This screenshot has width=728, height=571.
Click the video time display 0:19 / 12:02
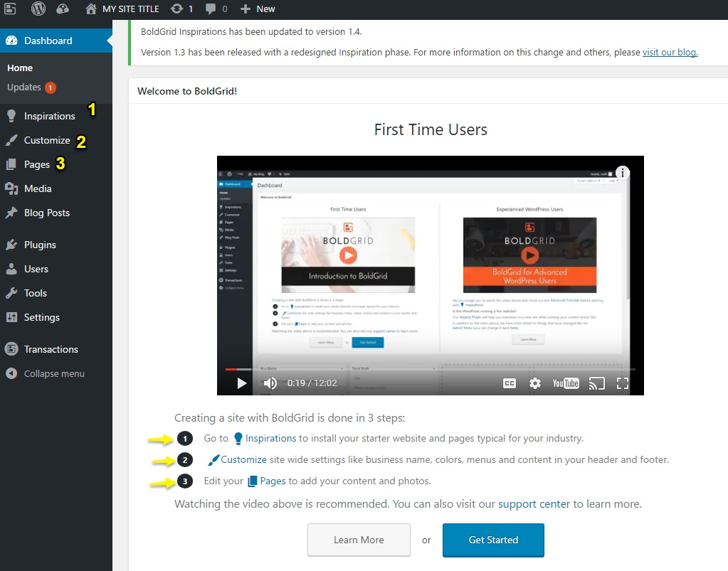point(312,383)
